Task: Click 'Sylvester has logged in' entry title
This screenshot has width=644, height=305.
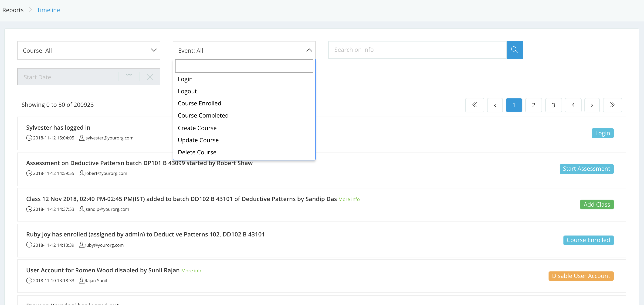Action: coord(58,128)
